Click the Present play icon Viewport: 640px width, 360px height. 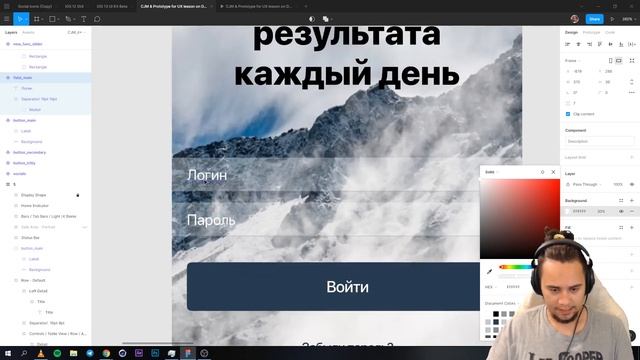tap(612, 19)
